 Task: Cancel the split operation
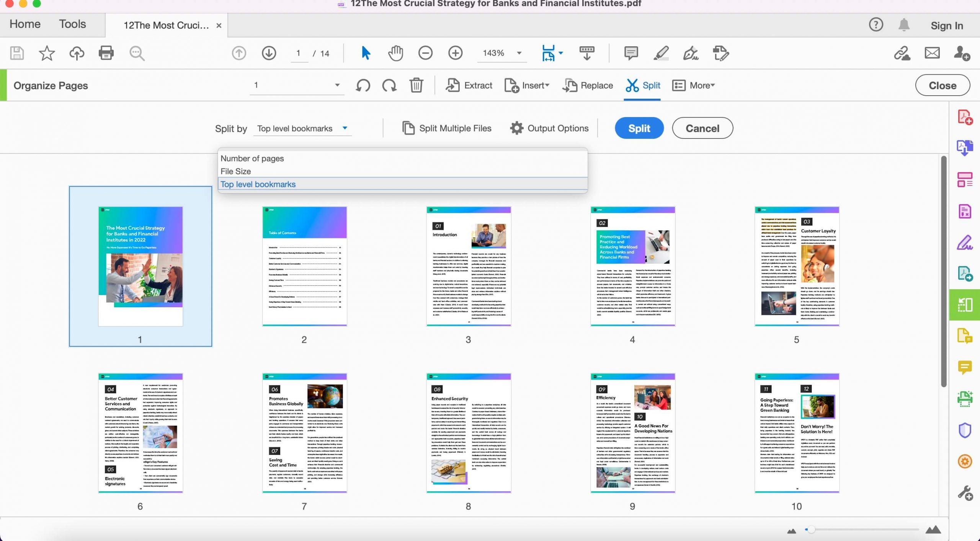coord(702,128)
